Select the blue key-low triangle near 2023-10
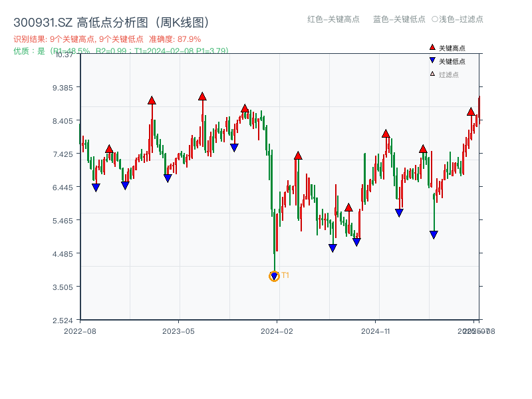Screen dimensions: 532x399 point(234,148)
